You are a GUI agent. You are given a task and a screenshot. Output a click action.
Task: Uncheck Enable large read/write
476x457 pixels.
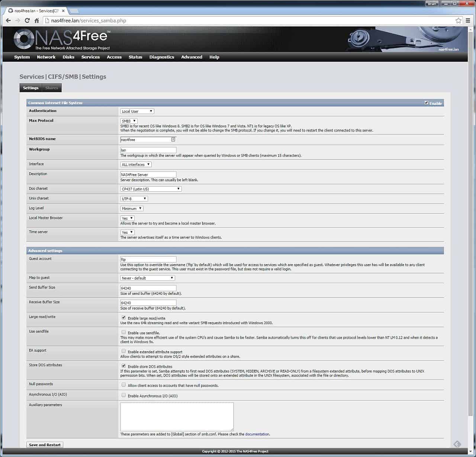123,317
